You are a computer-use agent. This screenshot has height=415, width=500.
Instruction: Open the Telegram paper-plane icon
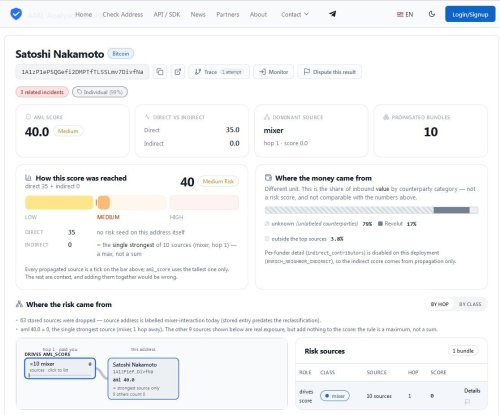click(x=332, y=14)
